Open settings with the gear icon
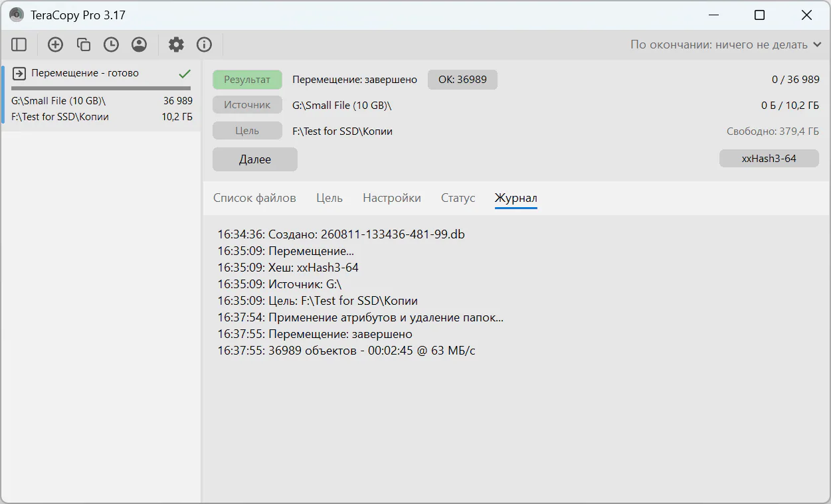This screenshot has height=504, width=831. (x=176, y=44)
